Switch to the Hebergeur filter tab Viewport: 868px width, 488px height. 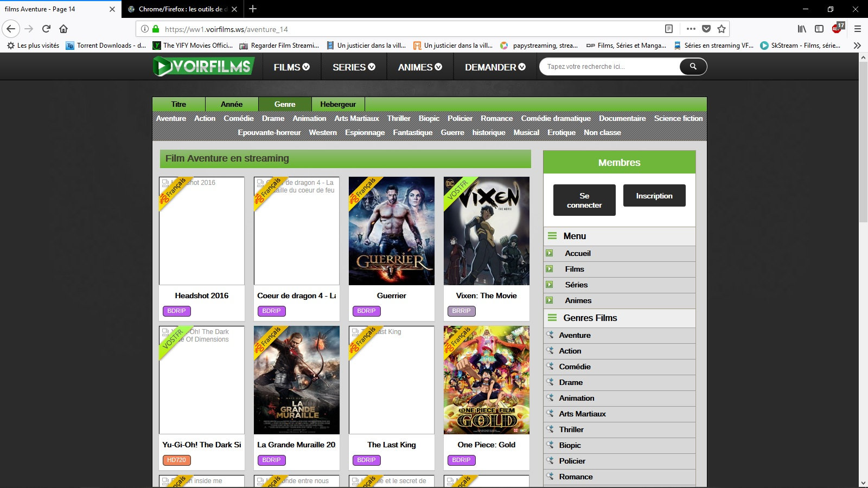[x=338, y=104]
